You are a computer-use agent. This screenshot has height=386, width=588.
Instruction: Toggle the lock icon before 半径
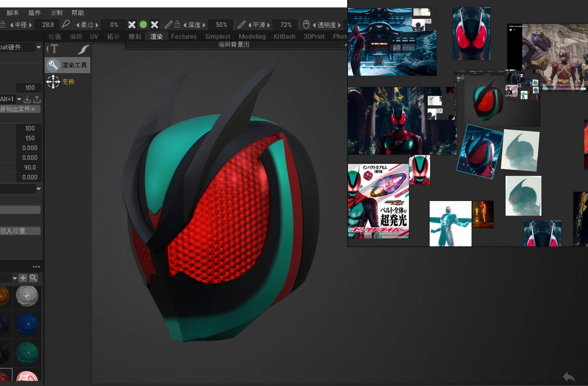point(2,25)
